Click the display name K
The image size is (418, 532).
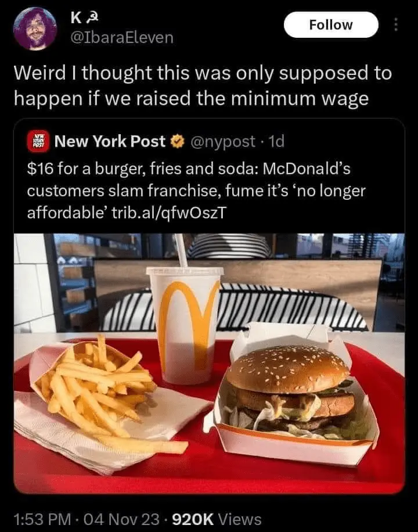[x=75, y=19]
